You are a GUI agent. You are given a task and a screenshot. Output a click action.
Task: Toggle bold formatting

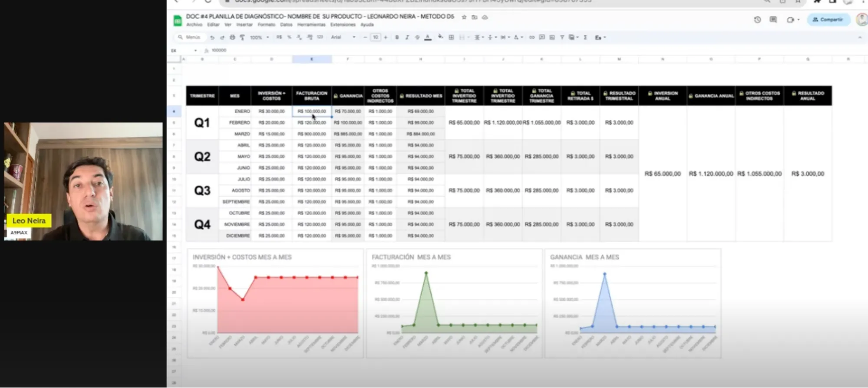[x=397, y=37]
